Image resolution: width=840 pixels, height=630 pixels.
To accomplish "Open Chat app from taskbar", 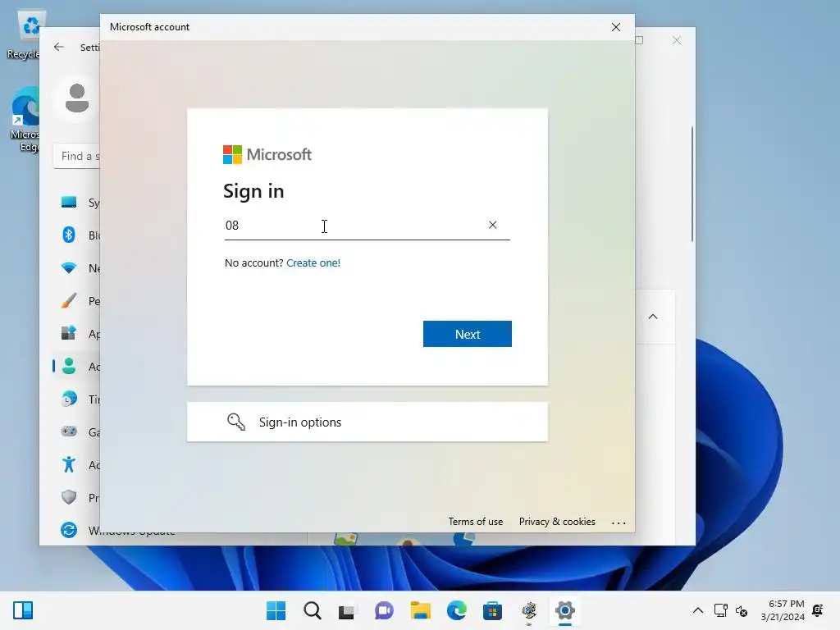I will (384, 610).
